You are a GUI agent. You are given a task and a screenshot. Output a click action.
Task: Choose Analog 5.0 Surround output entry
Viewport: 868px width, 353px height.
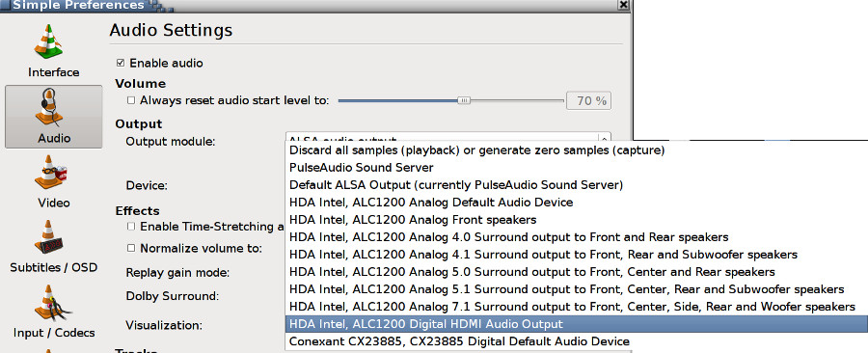(x=577, y=272)
